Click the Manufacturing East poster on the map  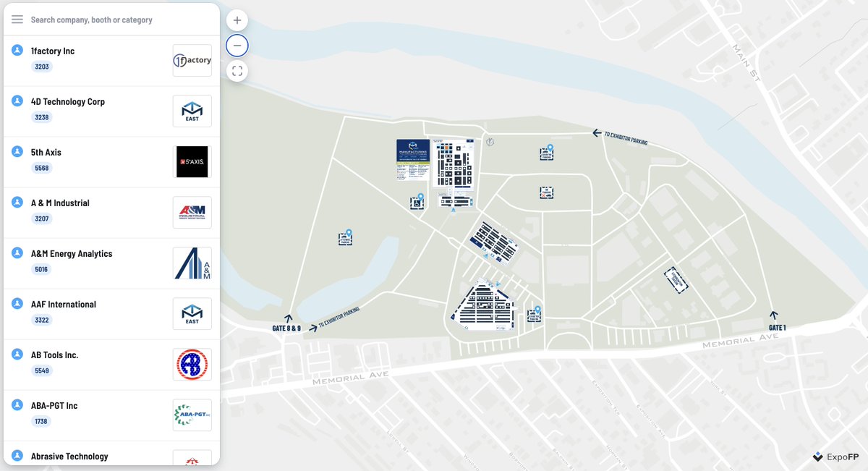(413, 161)
